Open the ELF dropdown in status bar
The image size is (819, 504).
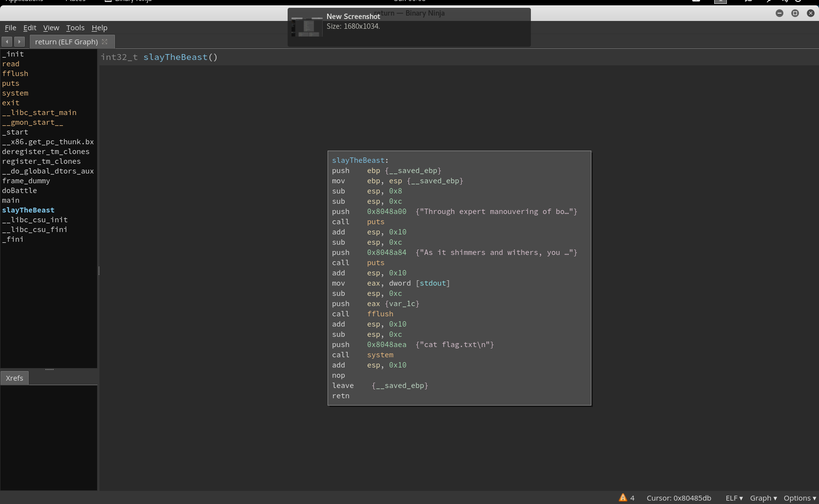734,498
